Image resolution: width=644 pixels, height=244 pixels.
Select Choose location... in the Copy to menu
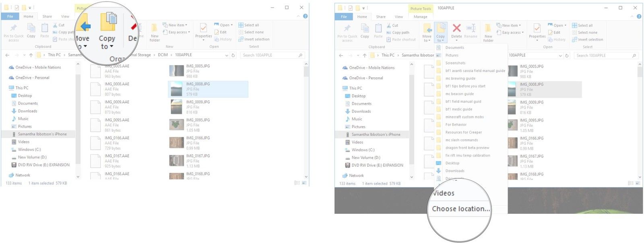pyautogui.click(x=461, y=209)
